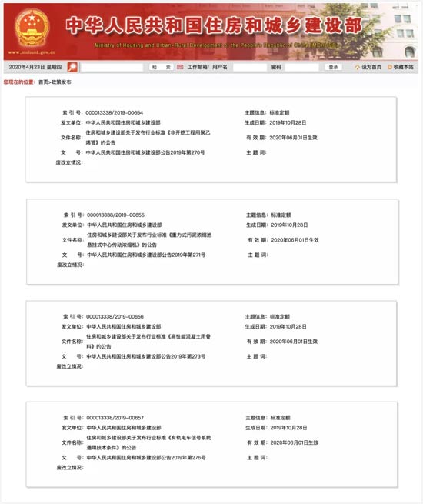Click the national emblem logo
Screen dimensions: 423x504
click(32, 28)
